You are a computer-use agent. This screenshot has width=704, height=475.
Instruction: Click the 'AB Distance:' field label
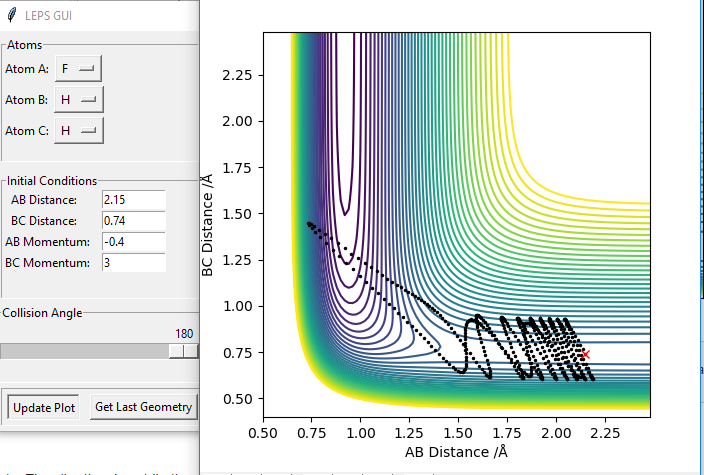tap(44, 200)
